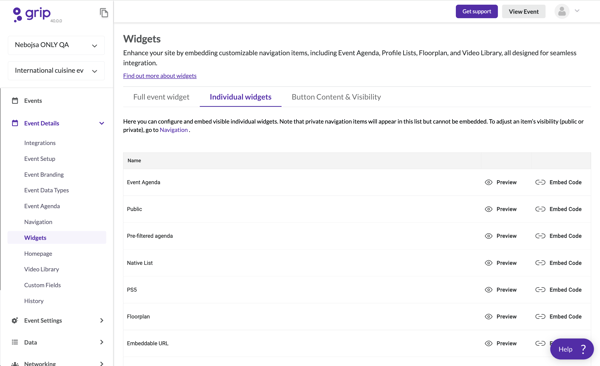Follow the Navigation link in the description
The image size is (600, 366).
(174, 130)
